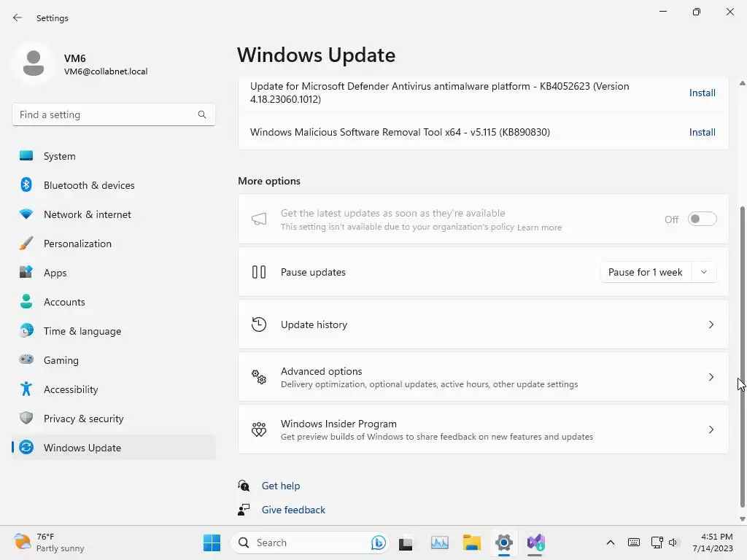The image size is (747, 560).
Task: Click the taskbar Search box
Action: tap(309, 542)
